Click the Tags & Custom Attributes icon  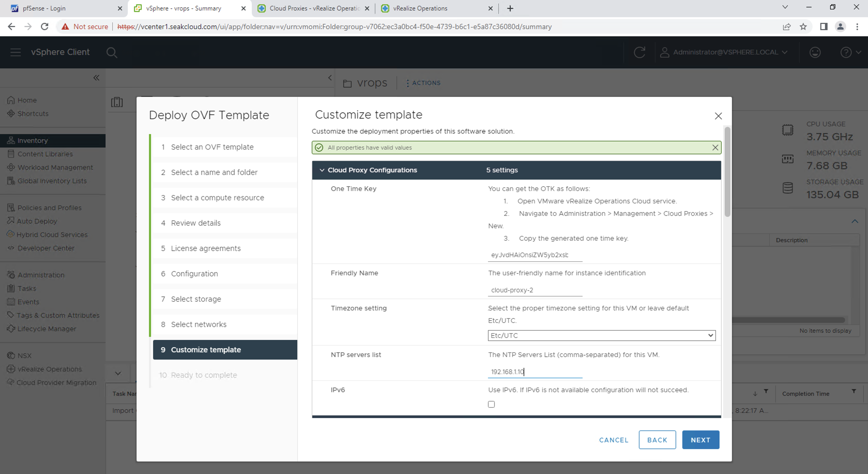11,315
